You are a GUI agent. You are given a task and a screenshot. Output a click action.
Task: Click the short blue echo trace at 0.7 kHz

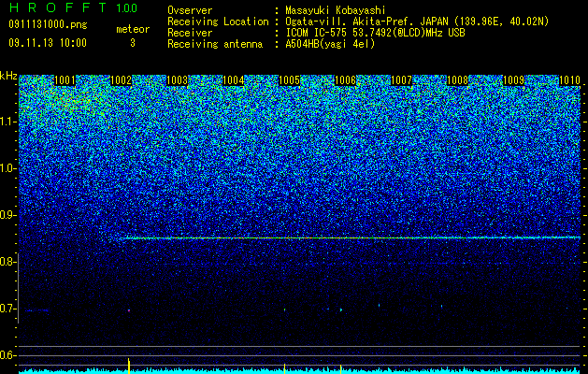tap(36, 310)
